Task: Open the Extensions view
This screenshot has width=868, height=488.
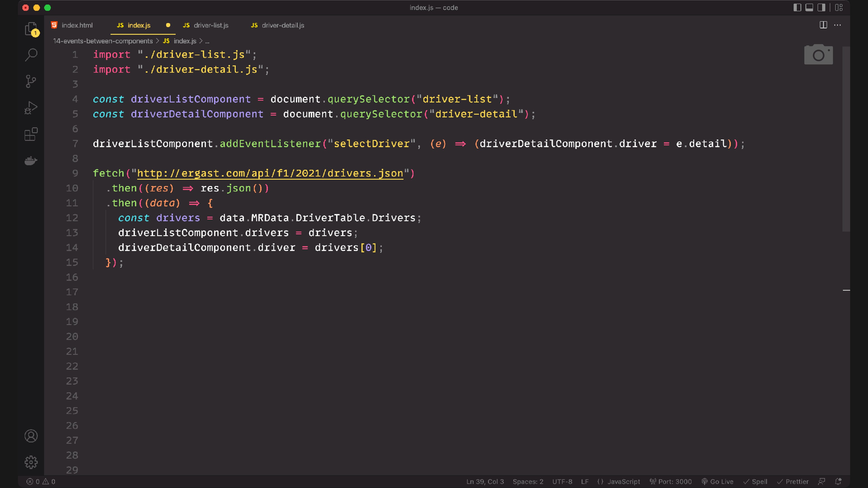Action: coord(31,134)
